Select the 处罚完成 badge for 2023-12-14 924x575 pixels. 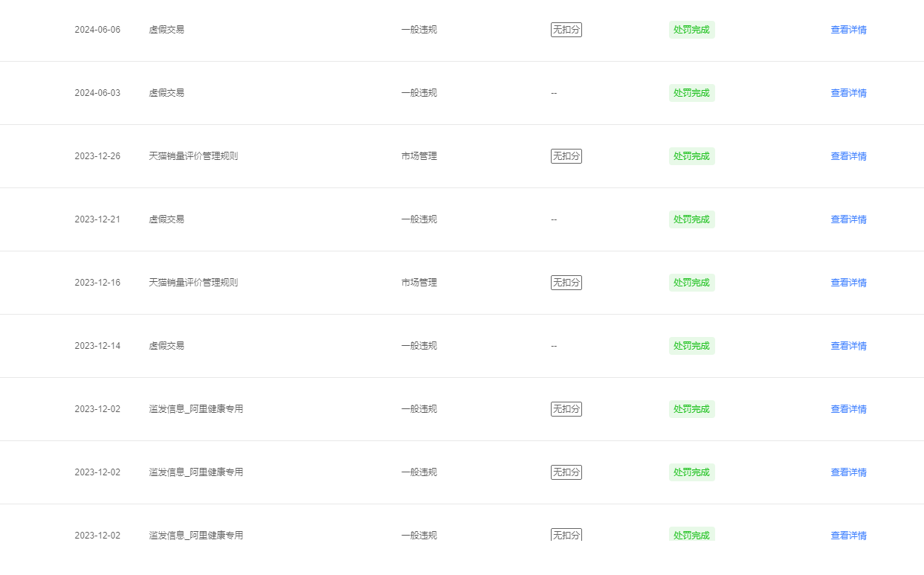coord(691,346)
